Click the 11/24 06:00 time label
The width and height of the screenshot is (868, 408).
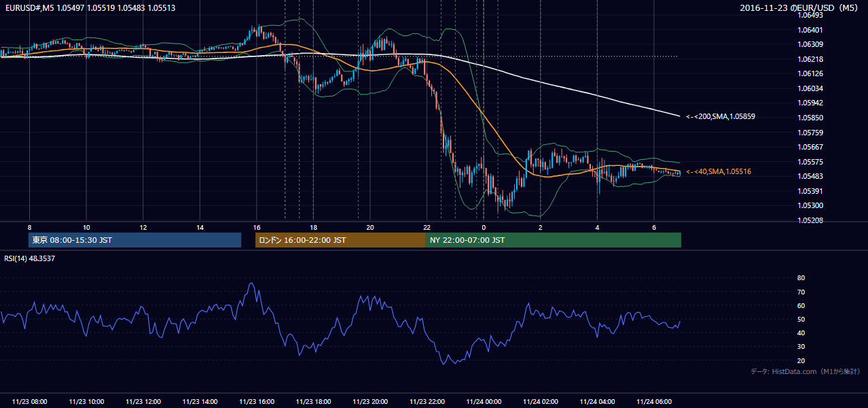tap(654, 402)
